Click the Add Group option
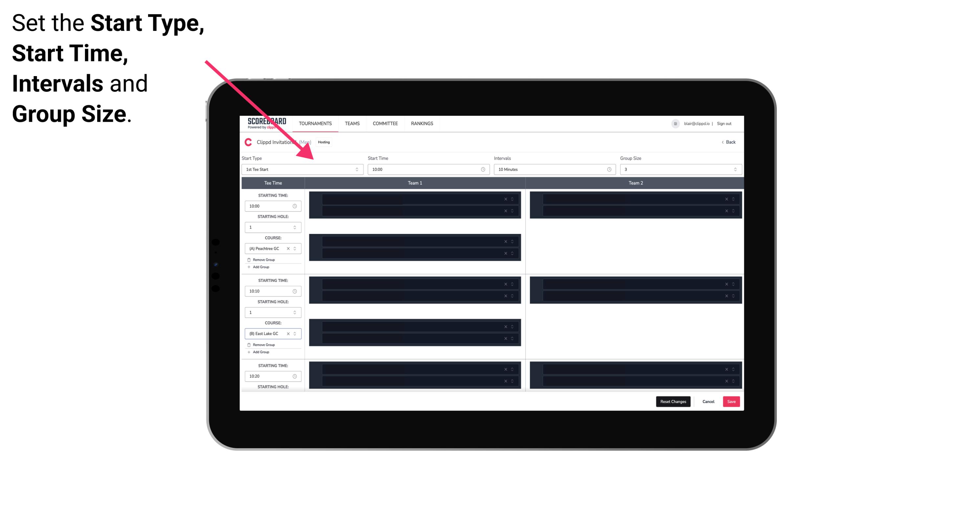980x527 pixels. [x=261, y=267]
